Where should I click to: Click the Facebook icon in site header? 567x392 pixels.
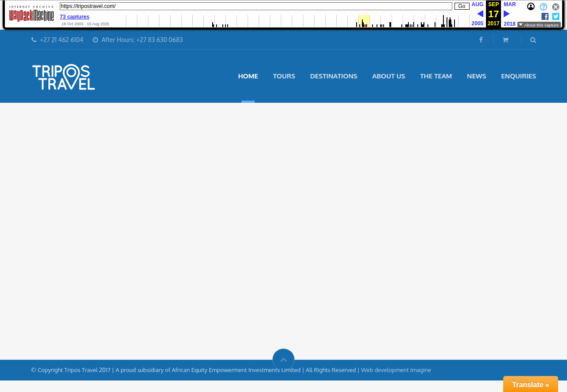point(481,40)
